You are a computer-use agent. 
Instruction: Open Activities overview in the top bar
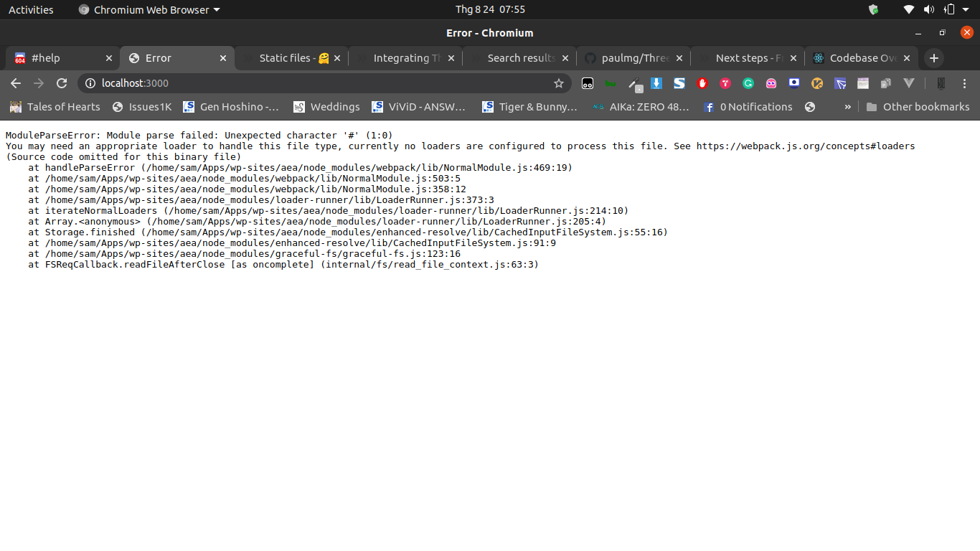31,10
